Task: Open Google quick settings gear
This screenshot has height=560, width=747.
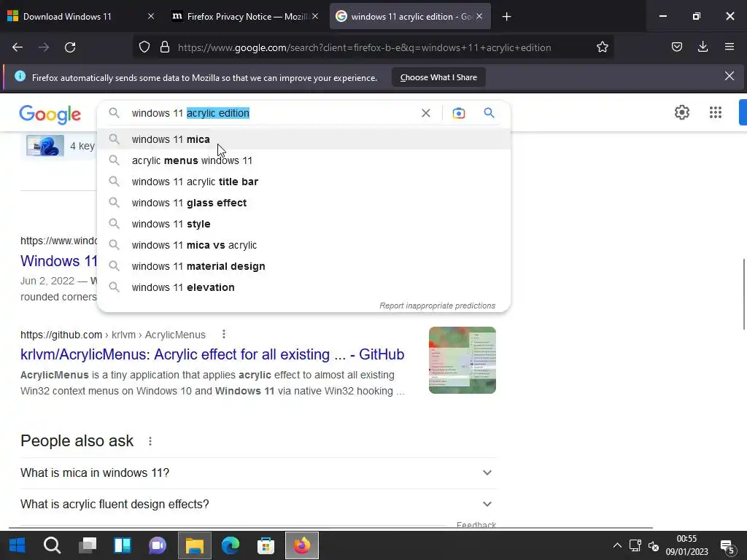Action: point(682,112)
